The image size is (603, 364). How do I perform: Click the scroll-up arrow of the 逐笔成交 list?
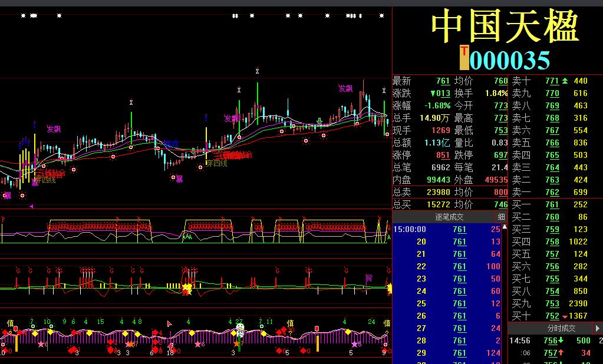click(x=505, y=227)
